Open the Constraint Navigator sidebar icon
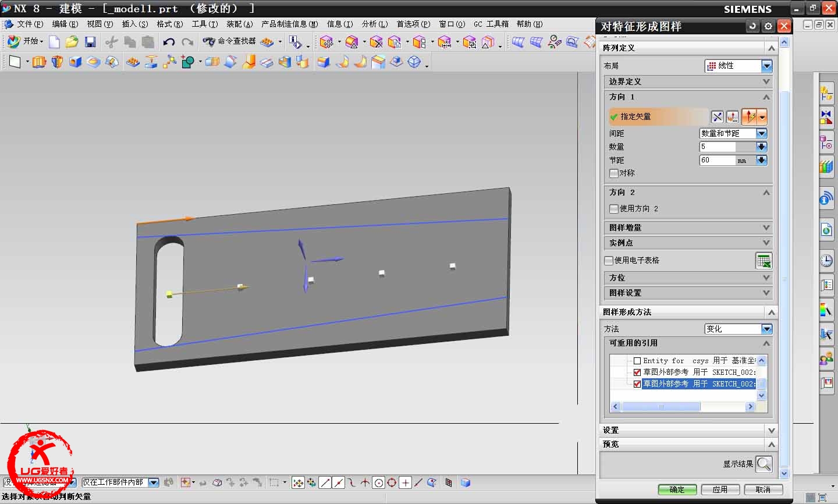The image size is (838, 504). (x=826, y=118)
